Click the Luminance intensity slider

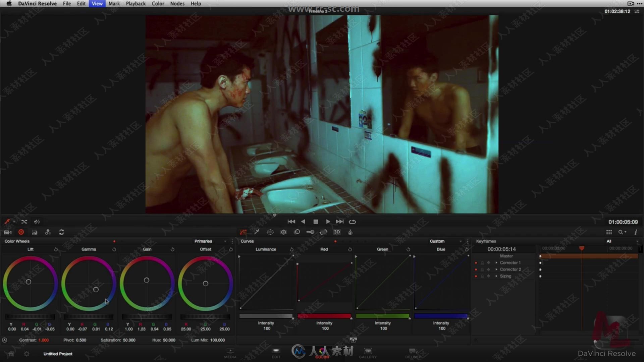tap(266, 316)
